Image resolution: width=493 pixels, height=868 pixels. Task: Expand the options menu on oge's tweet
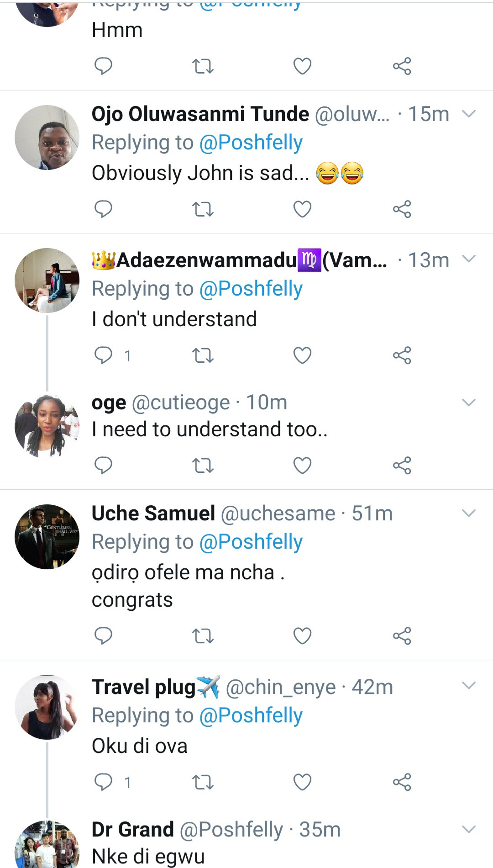point(469,402)
